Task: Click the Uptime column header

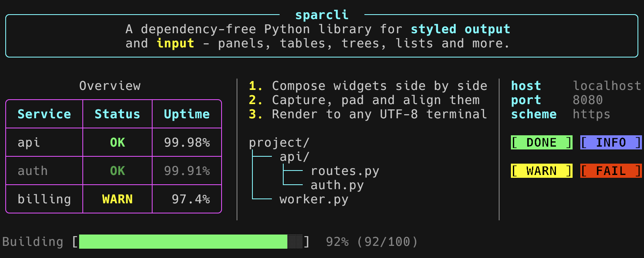Action: pyautogui.click(x=187, y=114)
